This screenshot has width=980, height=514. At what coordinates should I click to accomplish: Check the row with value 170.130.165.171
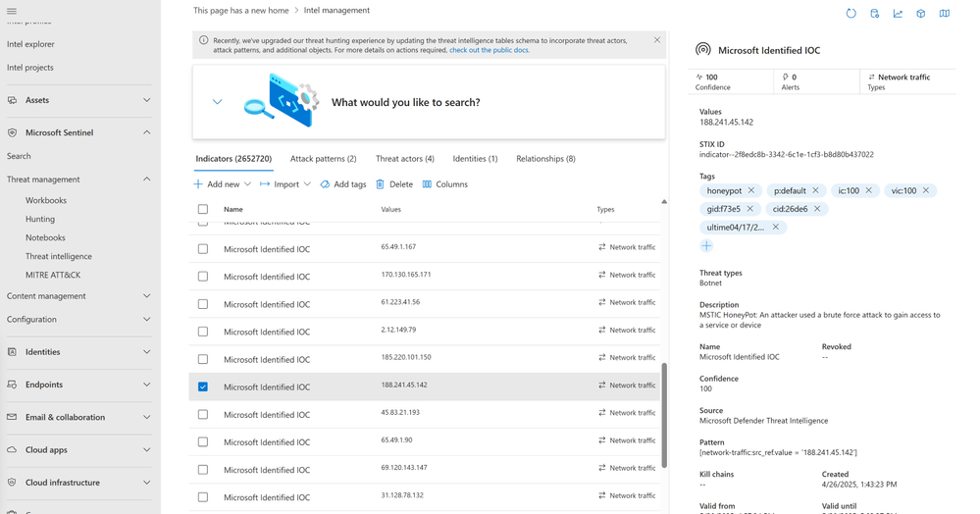click(203, 277)
